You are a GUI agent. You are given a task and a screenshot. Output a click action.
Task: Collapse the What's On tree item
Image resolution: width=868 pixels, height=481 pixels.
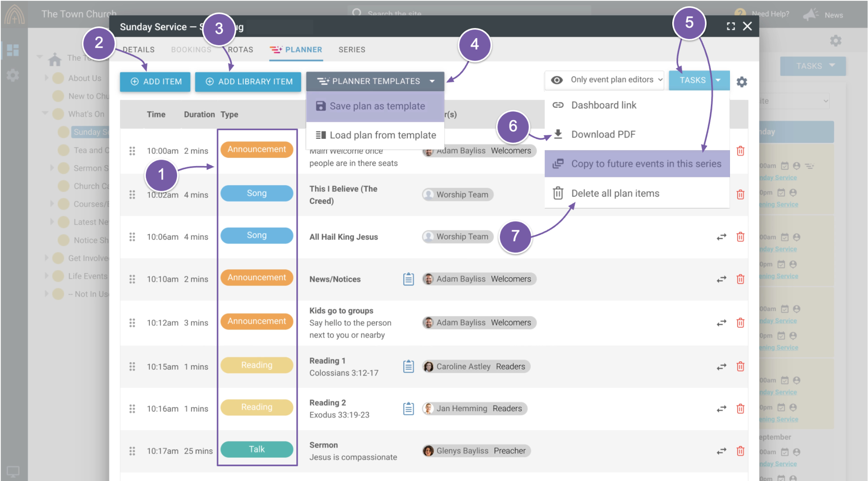tap(45, 114)
